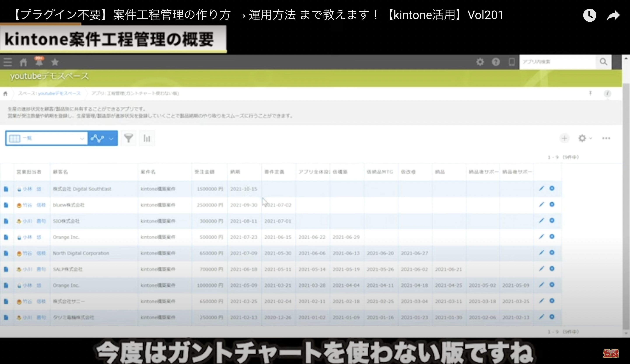Open the favorites star icon
Viewport: 630px width, 364px height.
click(x=55, y=62)
